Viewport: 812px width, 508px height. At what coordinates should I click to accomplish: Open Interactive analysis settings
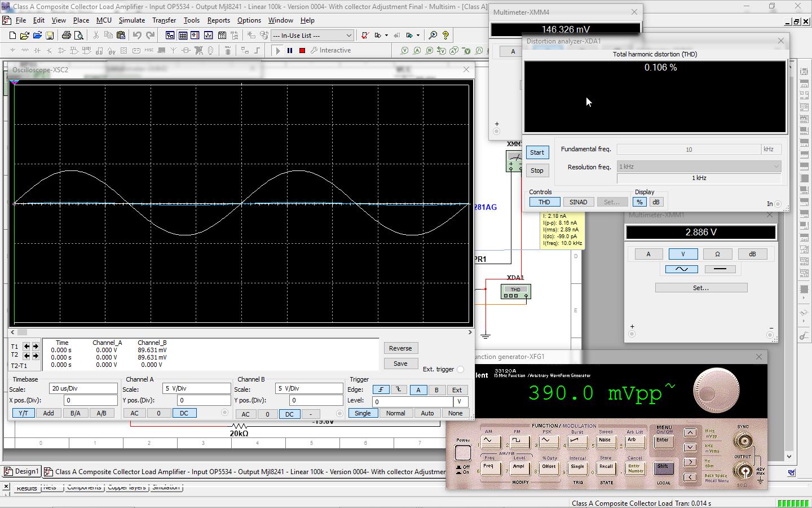(x=330, y=50)
